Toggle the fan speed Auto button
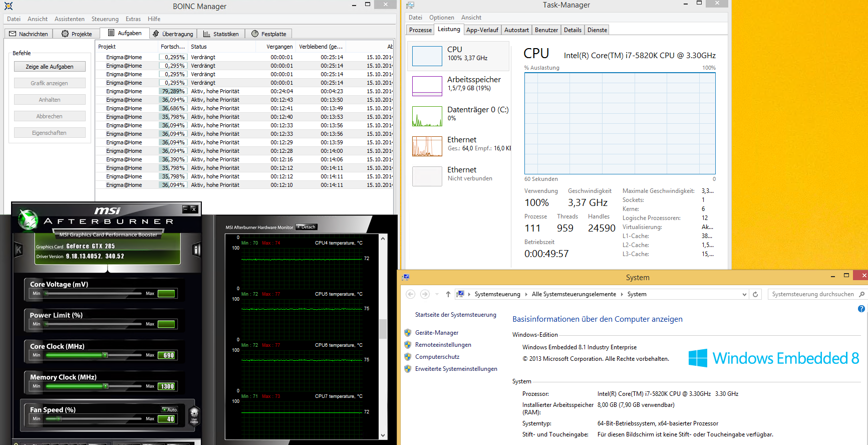 (x=169, y=409)
